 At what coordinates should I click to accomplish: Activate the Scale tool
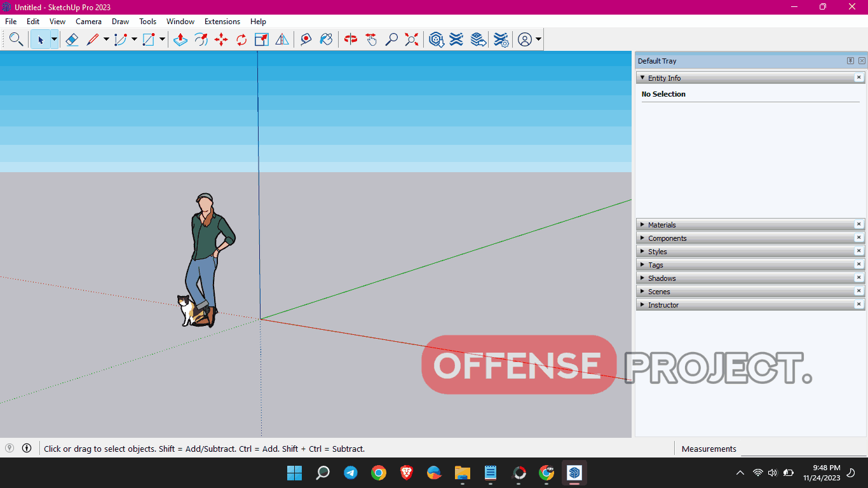pyautogui.click(x=262, y=39)
